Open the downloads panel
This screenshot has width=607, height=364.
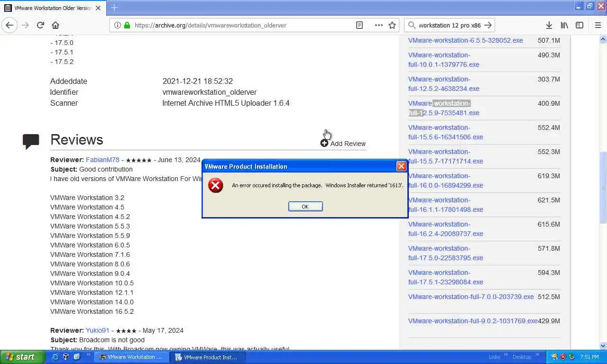[549, 25]
